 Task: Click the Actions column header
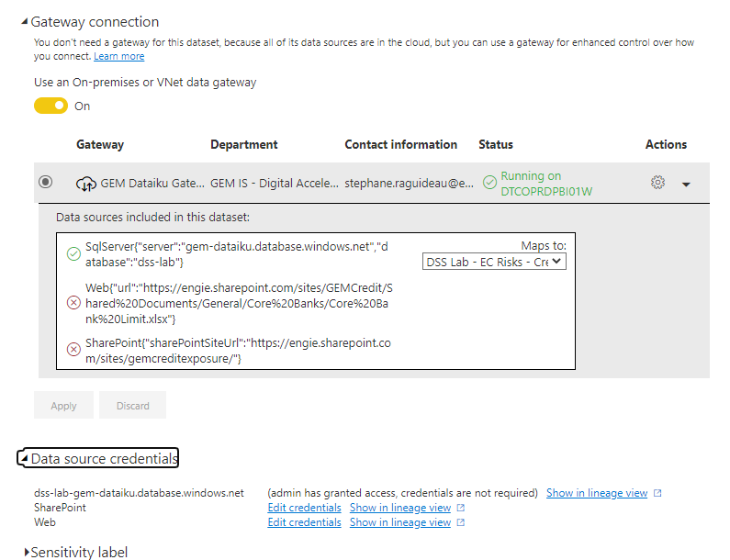click(x=666, y=145)
